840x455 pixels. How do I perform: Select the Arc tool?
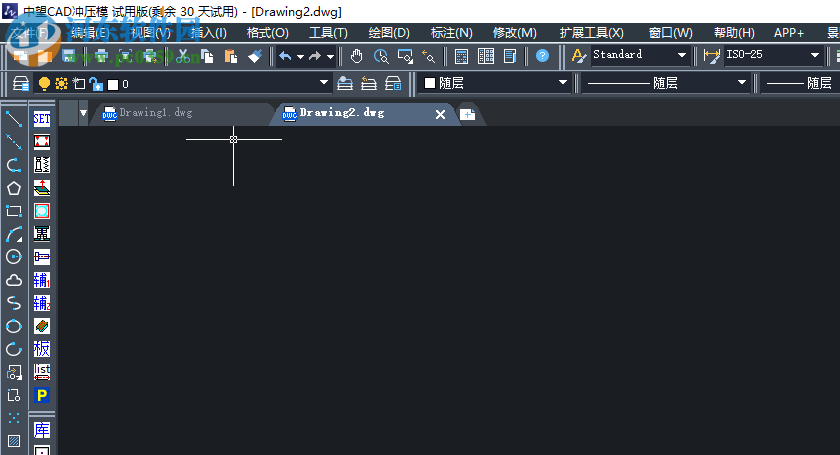pyautogui.click(x=14, y=234)
